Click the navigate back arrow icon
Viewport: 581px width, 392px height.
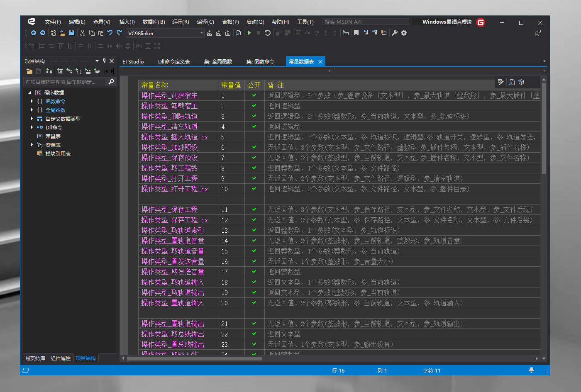[34, 33]
